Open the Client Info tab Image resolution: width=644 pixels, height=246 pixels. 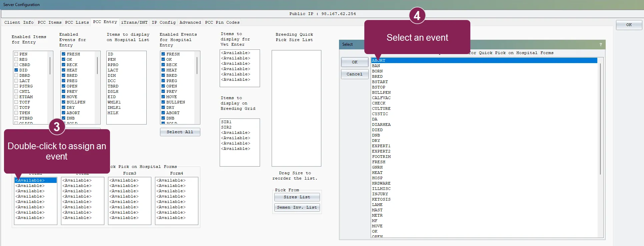(19, 22)
